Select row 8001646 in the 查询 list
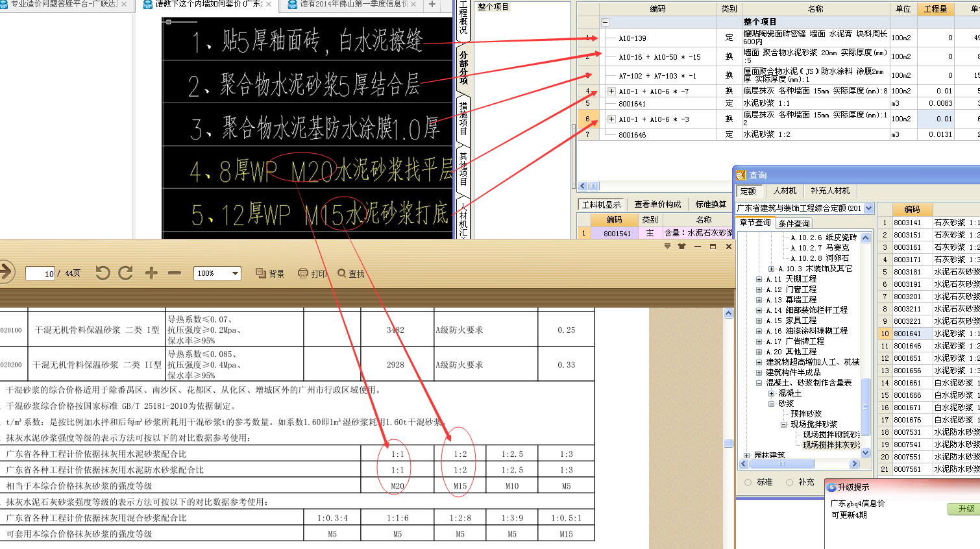 tap(929, 346)
